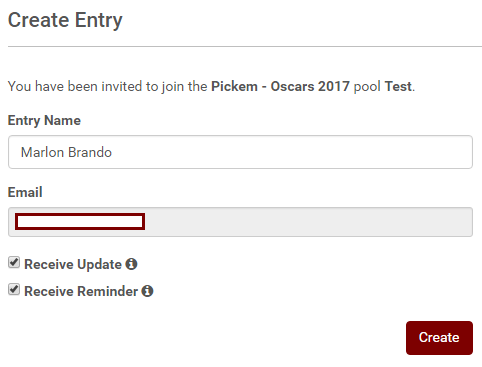482x367 pixels.
Task: Click the Create button
Action: tap(439, 338)
